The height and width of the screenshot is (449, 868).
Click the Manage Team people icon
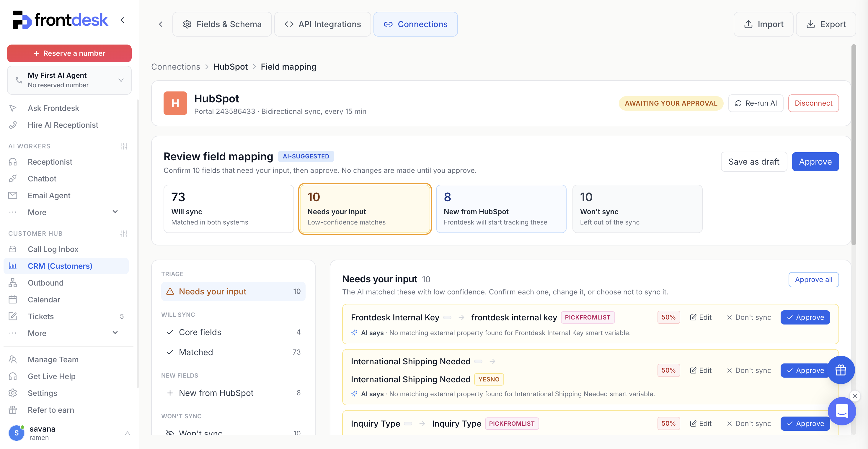click(13, 360)
